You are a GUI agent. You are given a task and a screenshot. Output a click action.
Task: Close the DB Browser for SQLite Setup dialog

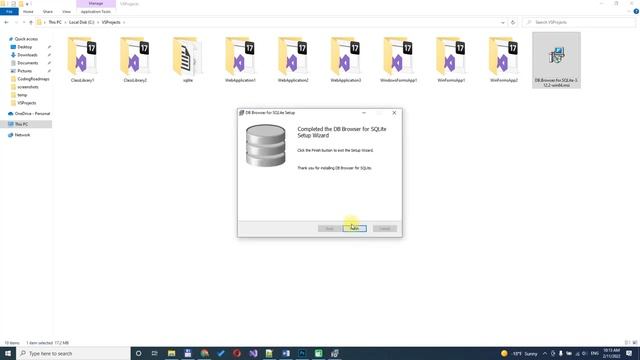click(394, 113)
